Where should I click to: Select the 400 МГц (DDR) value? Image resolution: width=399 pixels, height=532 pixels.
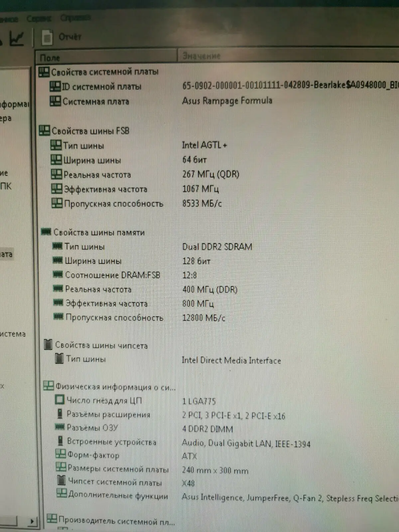tap(210, 289)
